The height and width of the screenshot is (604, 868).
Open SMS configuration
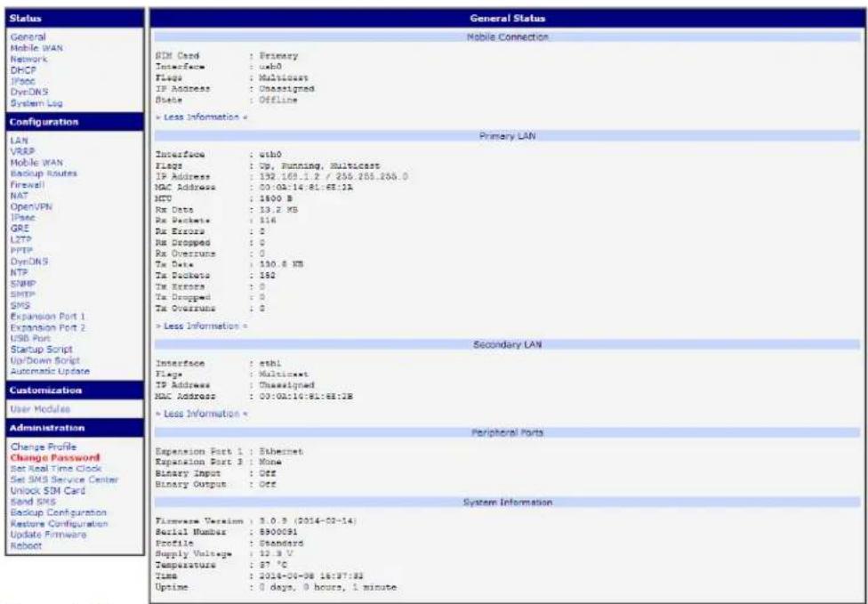[x=20, y=306]
